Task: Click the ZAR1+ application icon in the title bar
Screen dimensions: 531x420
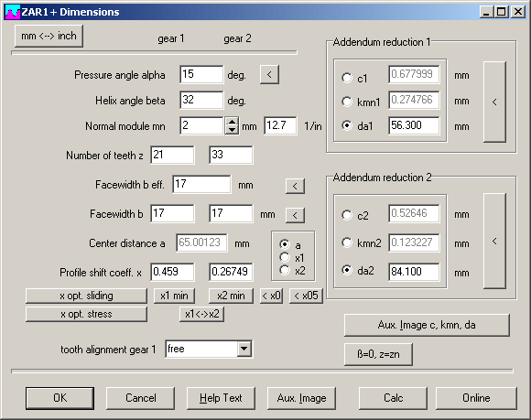Action: click(x=13, y=12)
